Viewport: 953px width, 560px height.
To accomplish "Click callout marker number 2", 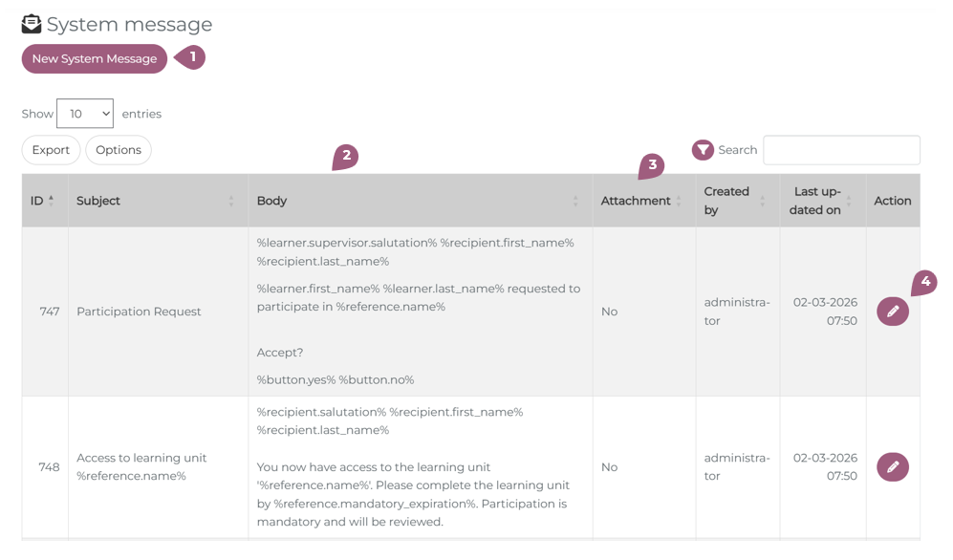I will click(346, 156).
